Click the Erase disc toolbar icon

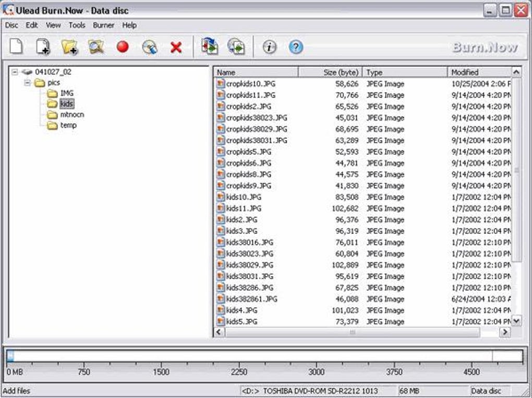coord(150,47)
